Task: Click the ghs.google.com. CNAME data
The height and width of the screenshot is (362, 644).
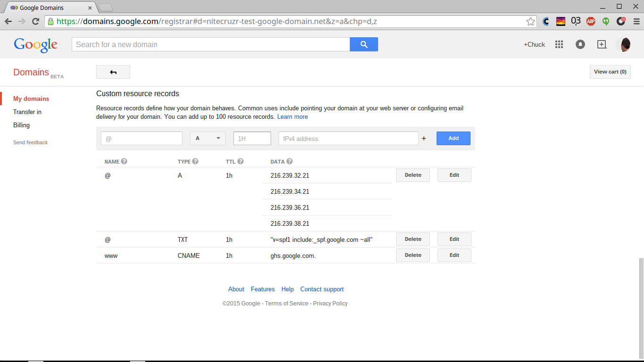Action: point(293,255)
